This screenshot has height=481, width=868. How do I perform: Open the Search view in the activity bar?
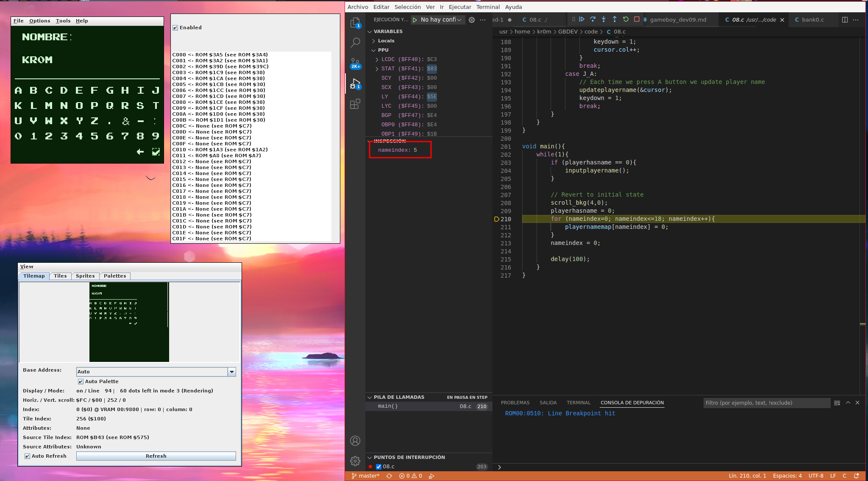point(355,42)
